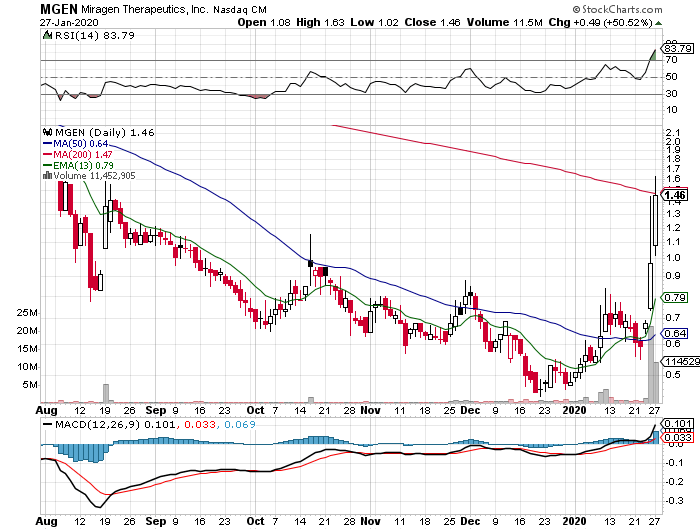Select the red MA(200) legend line
700x530 pixels.
(47, 154)
